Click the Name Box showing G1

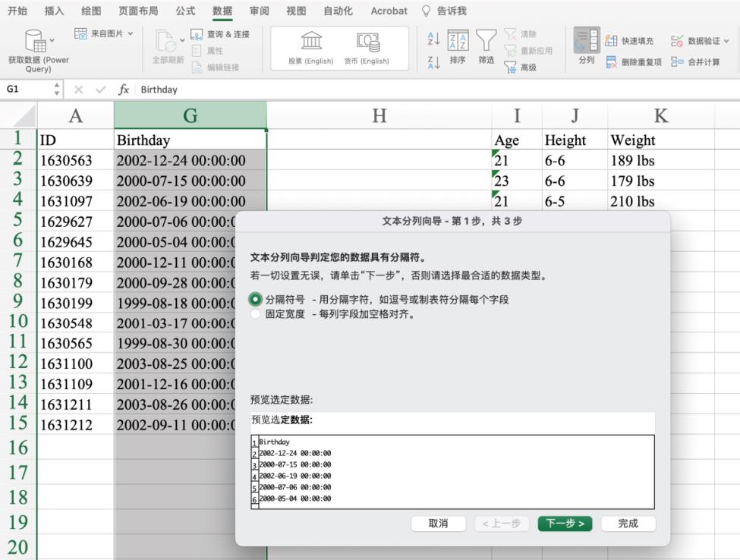pyautogui.click(x=27, y=90)
